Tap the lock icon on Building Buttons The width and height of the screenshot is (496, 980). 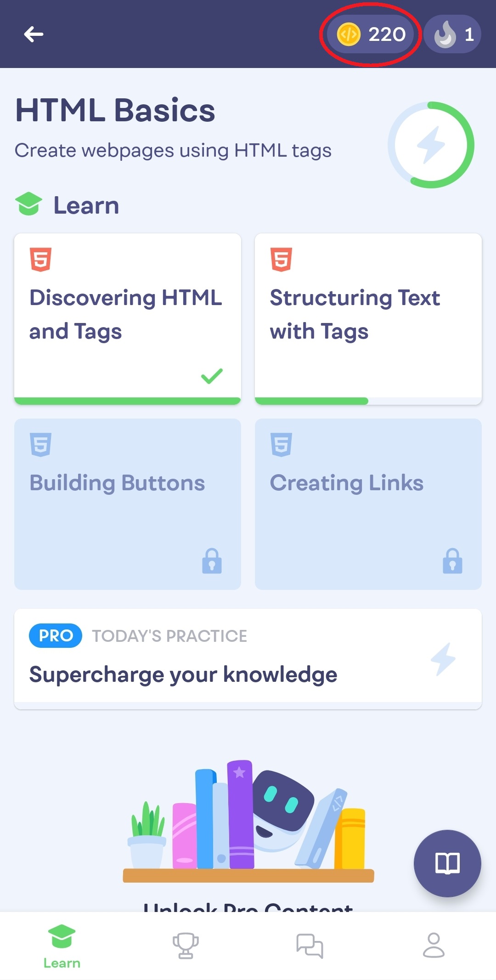point(212,561)
